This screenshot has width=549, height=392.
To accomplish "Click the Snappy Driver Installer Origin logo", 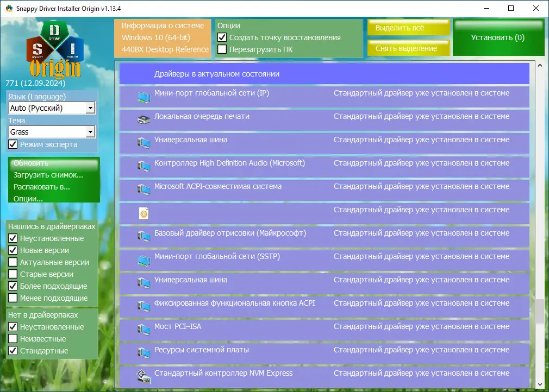I will click(x=55, y=49).
